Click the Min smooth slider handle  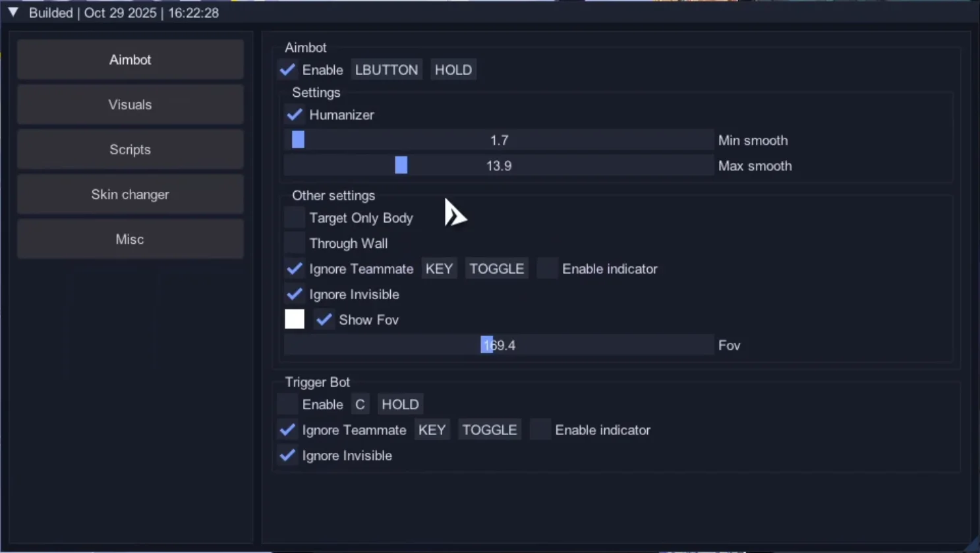coord(298,140)
